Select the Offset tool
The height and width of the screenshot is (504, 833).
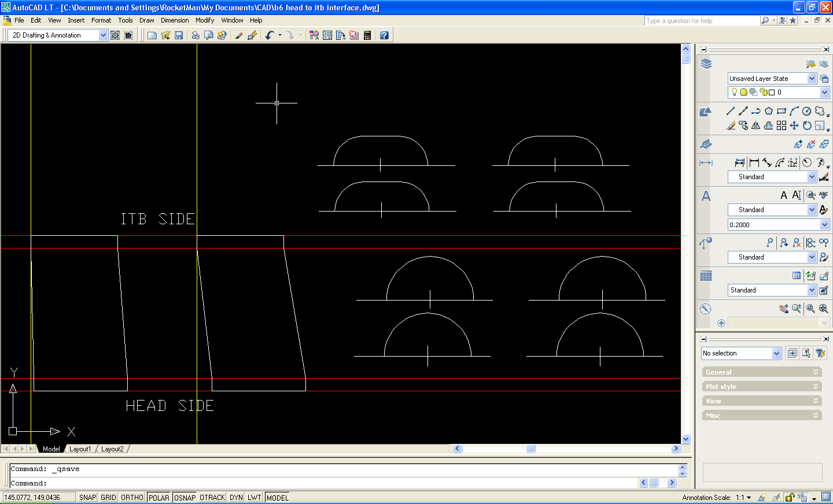tap(769, 125)
